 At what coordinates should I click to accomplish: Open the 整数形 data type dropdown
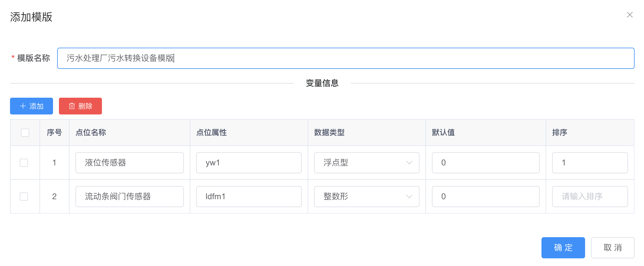[x=367, y=197]
